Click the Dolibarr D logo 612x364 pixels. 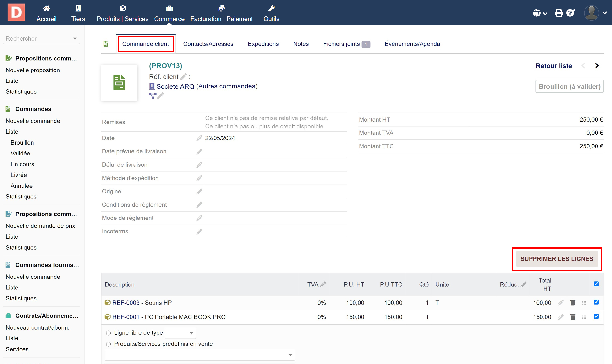(x=16, y=12)
